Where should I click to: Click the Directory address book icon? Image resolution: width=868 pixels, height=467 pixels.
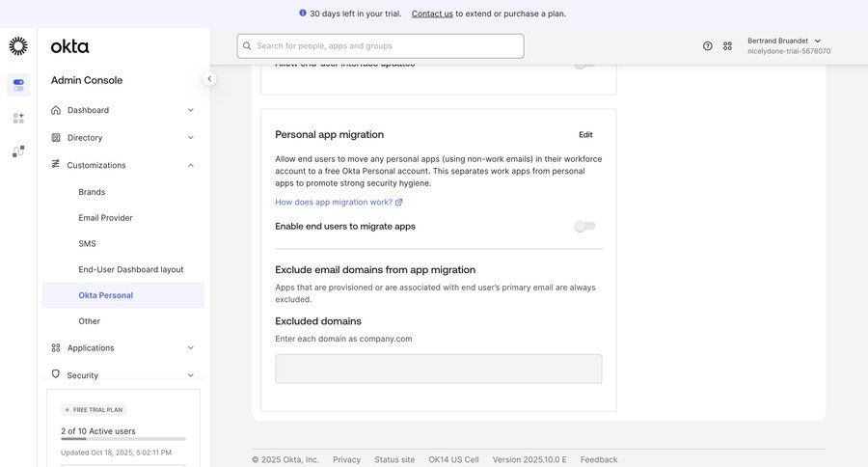56,137
